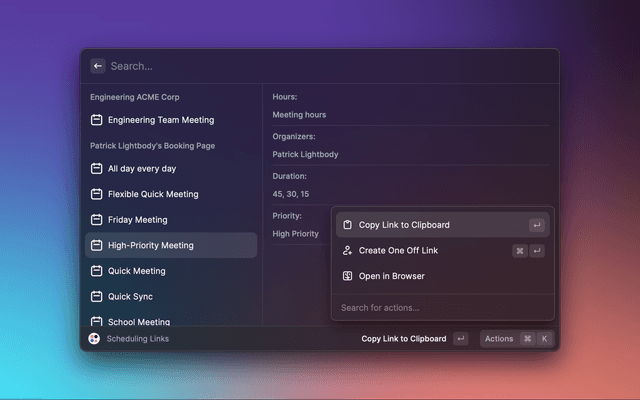Screen dimensions: 640x400
Task: Click the clipboard icon in actions menu
Action: [347, 225]
